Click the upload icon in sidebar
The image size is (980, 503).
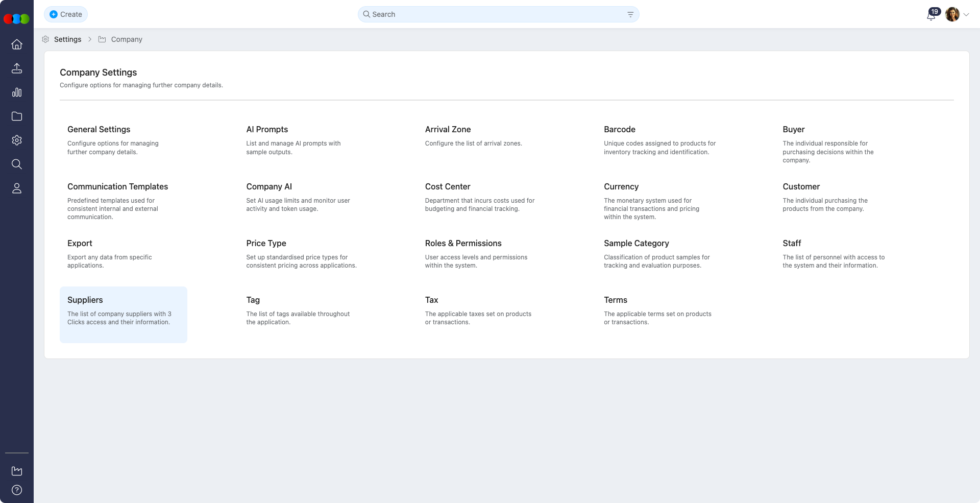pos(17,68)
